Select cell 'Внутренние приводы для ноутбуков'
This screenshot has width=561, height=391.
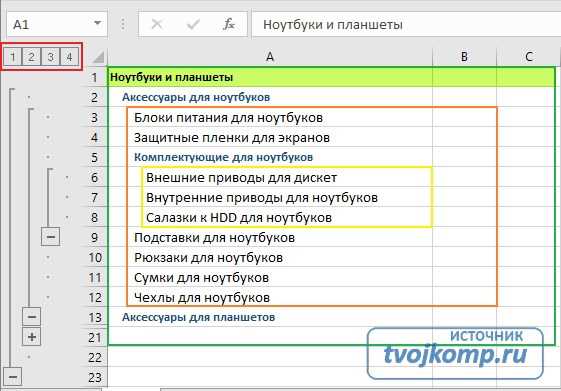point(270,197)
